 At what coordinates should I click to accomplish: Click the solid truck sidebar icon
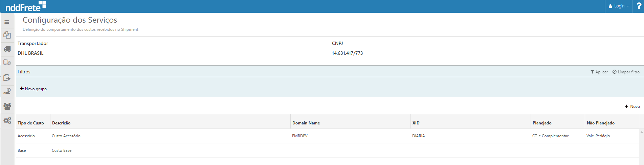coord(7,49)
